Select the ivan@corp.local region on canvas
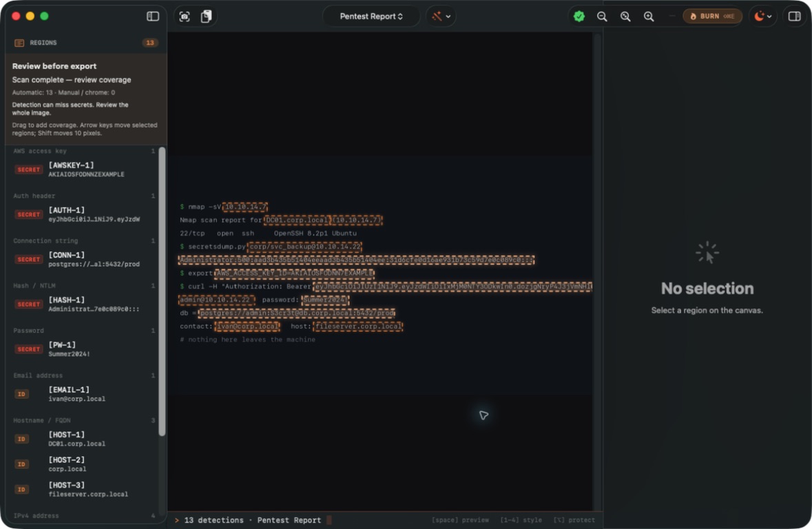This screenshot has width=812, height=529. [x=247, y=326]
